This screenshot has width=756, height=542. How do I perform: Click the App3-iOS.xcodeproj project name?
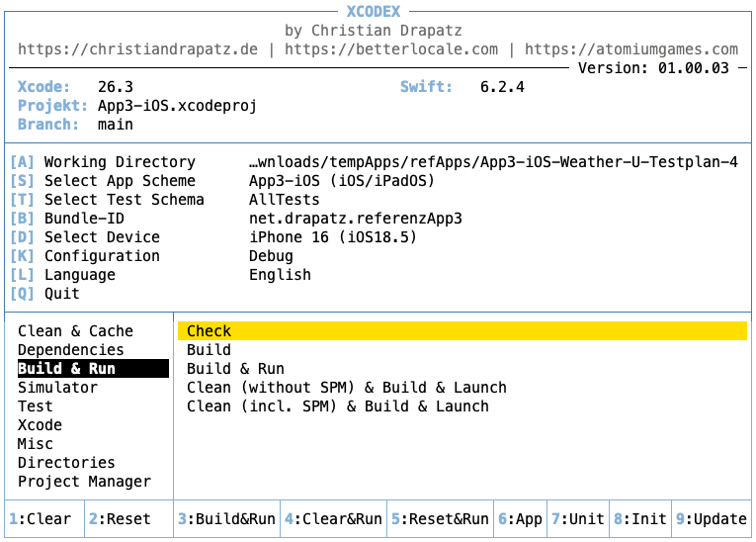[x=178, y=106]
